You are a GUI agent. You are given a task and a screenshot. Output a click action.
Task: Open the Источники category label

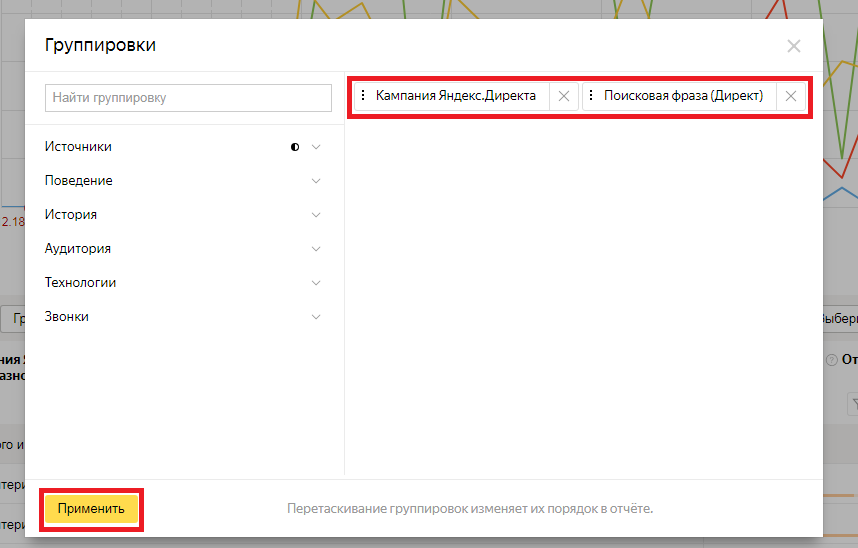coord(78,147)
